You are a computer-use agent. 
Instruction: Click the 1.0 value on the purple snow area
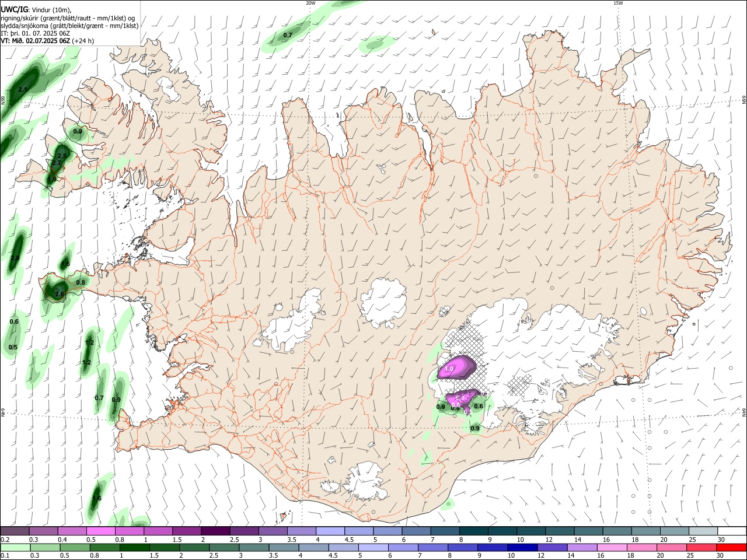pyautogui.click(x=449, y=369)
